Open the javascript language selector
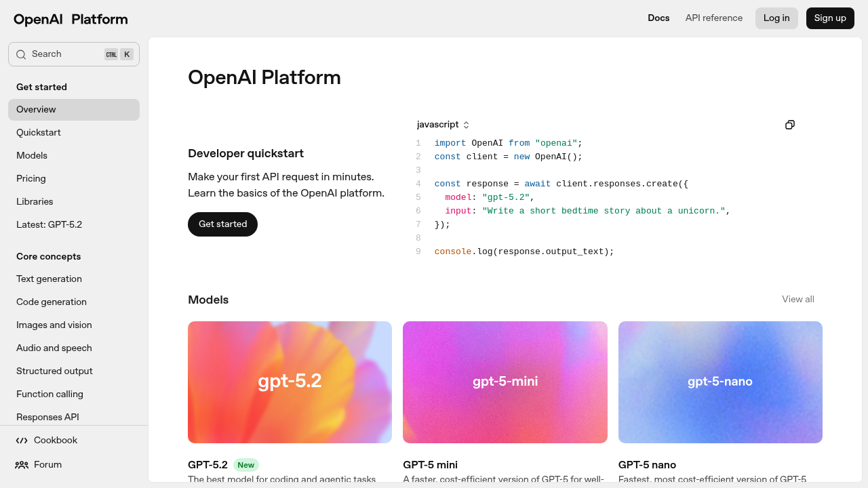The height and width of the screenshot is (488, 868). [x=442, y=125]
